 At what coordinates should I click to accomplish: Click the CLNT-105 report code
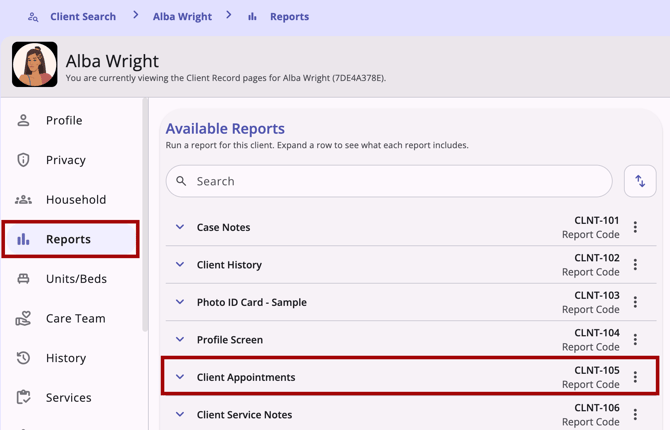[x=597, y=370]
